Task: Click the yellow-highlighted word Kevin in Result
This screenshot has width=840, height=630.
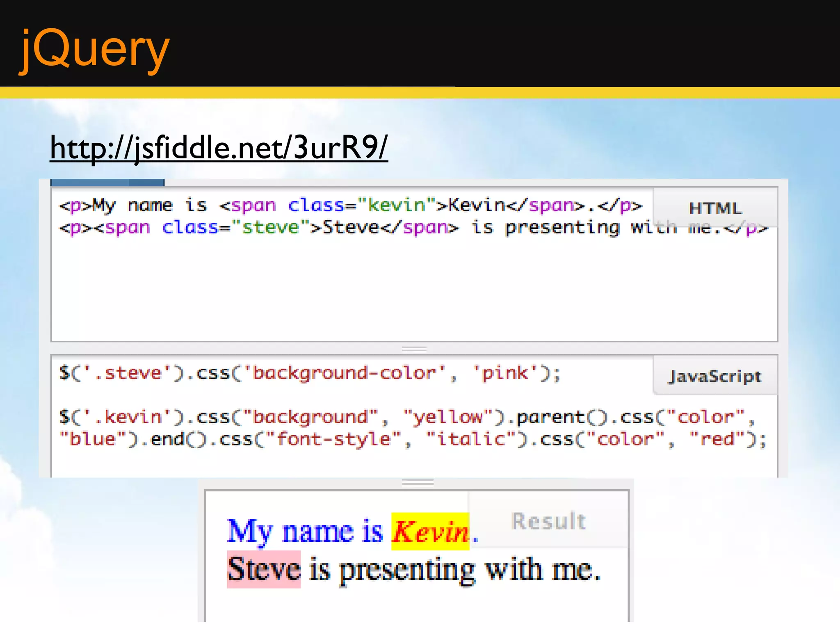Action: 430,532
